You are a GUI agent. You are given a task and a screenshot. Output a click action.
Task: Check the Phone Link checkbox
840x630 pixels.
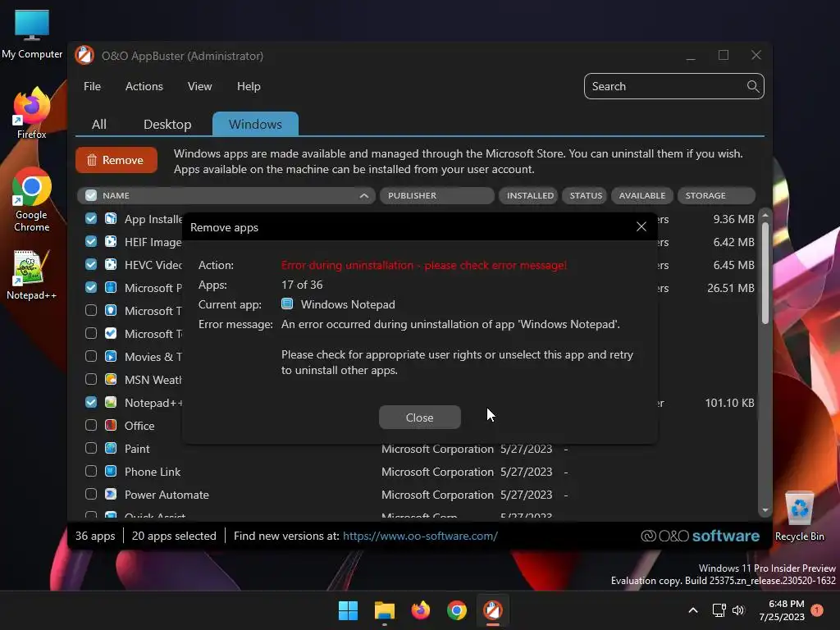coord(91,472)
